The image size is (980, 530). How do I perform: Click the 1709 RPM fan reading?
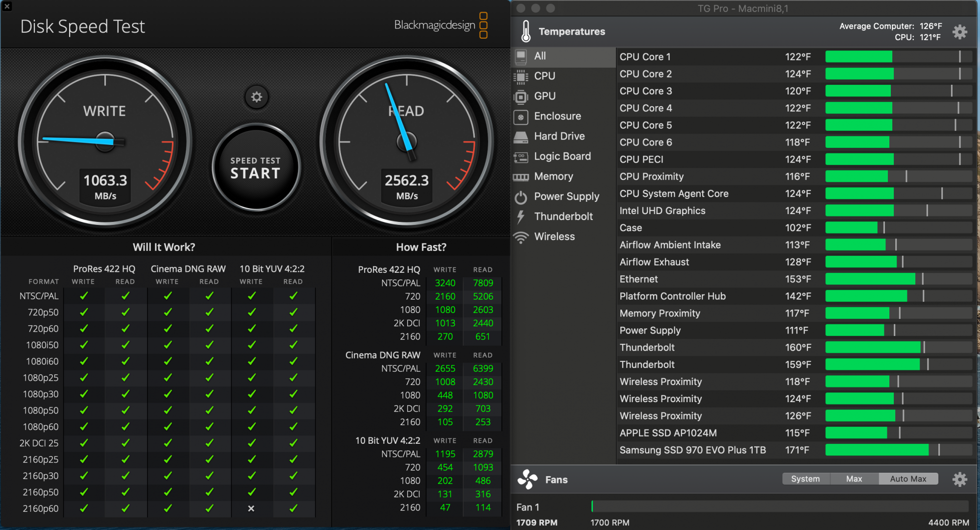click(537, 523)
